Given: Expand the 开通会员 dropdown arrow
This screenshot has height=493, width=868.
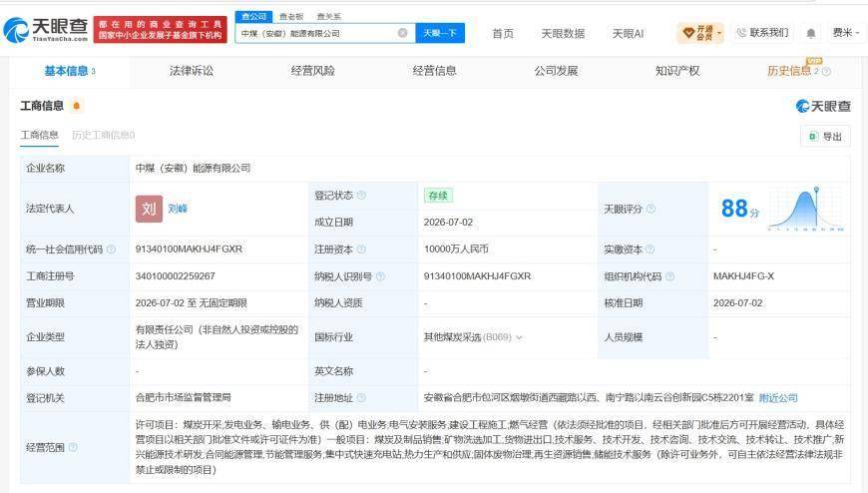Looking at the screenshot, I should click(719, 33).
